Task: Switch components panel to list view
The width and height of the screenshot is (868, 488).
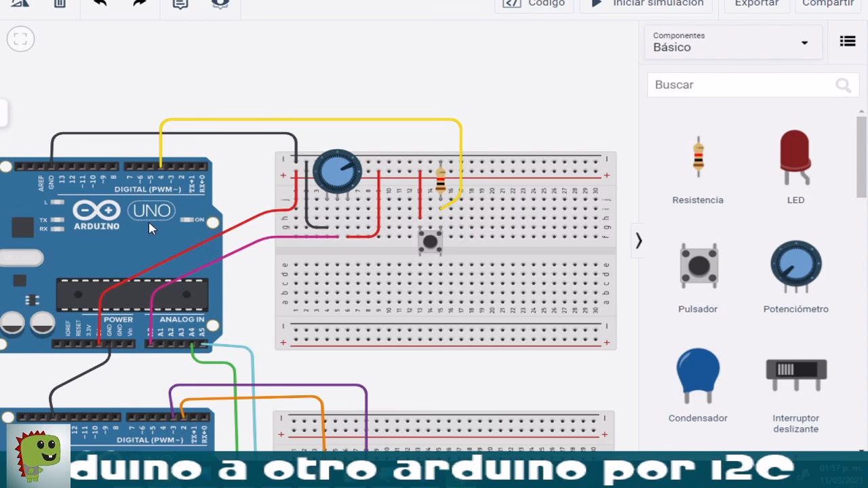Action: point(848,41)
